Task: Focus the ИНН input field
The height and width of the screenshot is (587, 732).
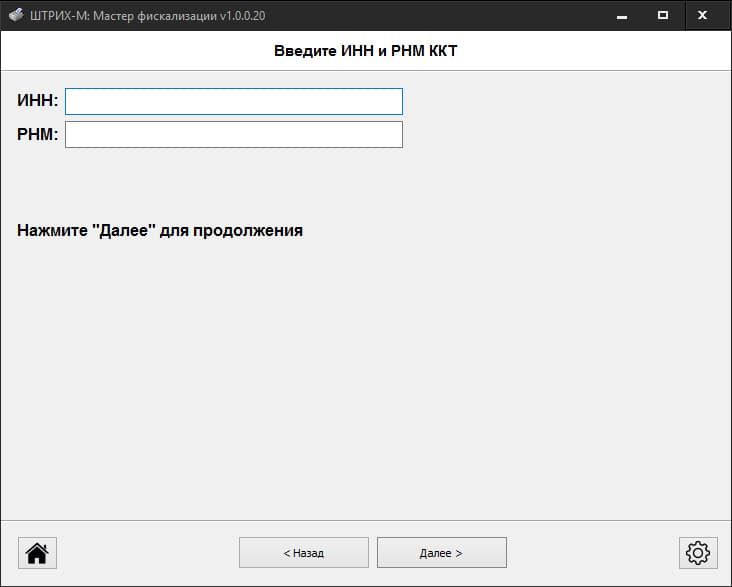Action: [x=234, y=101]
